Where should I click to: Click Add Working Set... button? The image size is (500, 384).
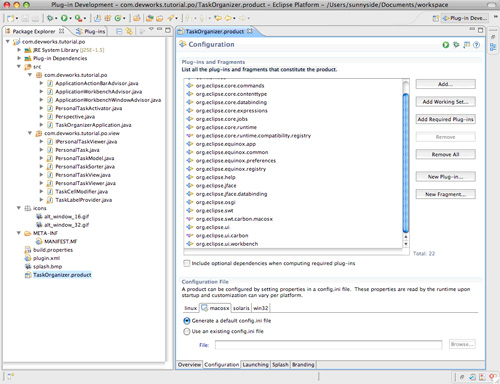click(445, 102)
